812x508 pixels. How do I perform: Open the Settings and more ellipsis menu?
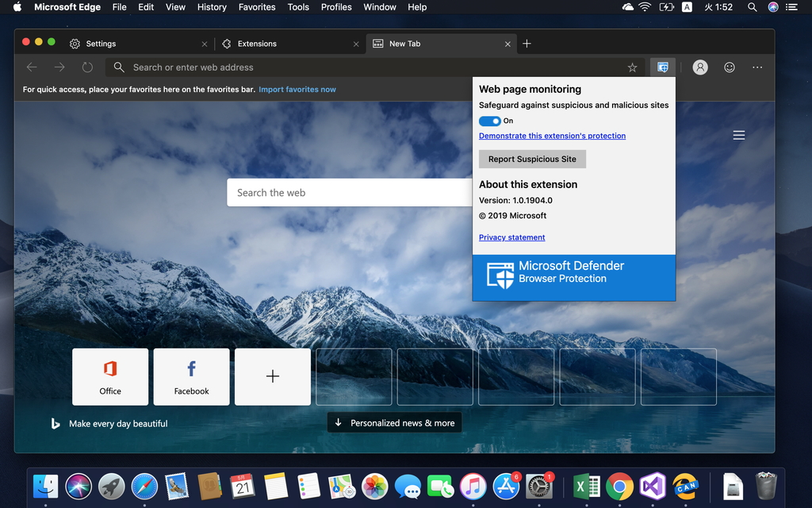[757, 67]
